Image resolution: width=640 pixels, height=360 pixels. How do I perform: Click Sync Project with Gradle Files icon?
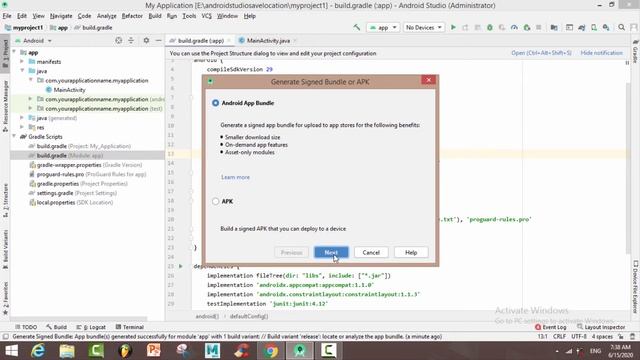pyautogui.click(x=582, y=27)
